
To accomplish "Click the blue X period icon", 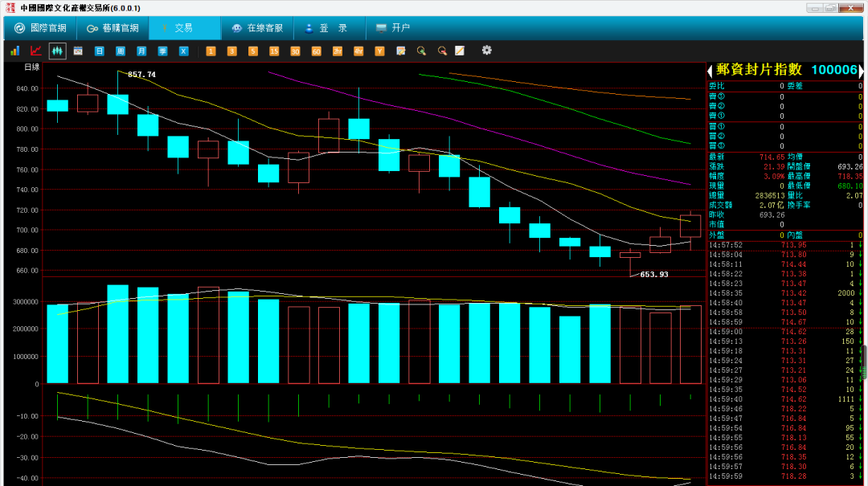I will (x=183, y=51).
